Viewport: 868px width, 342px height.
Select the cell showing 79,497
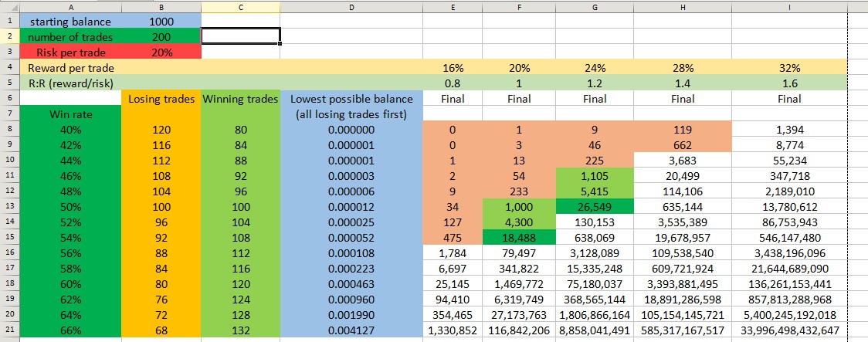519,254
